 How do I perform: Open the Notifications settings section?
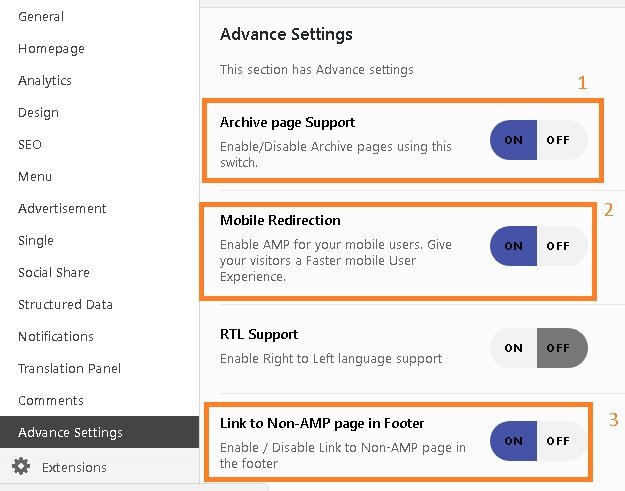pos(56,337)
